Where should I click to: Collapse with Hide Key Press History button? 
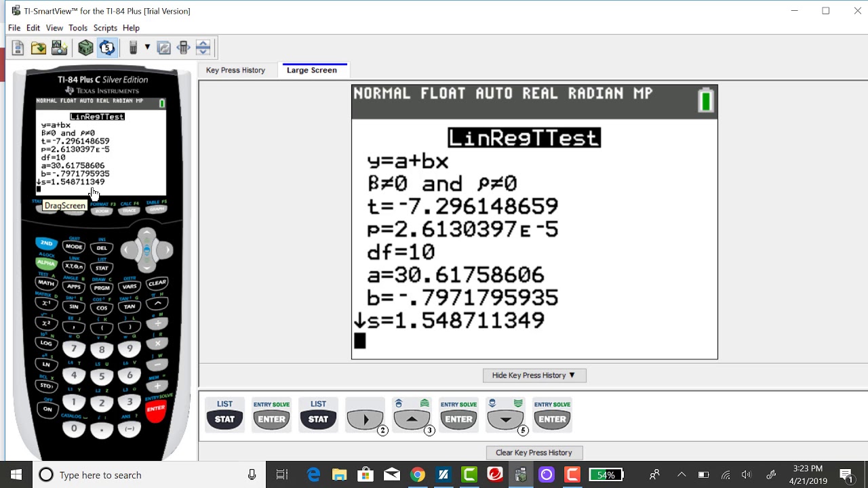point(534,375)
